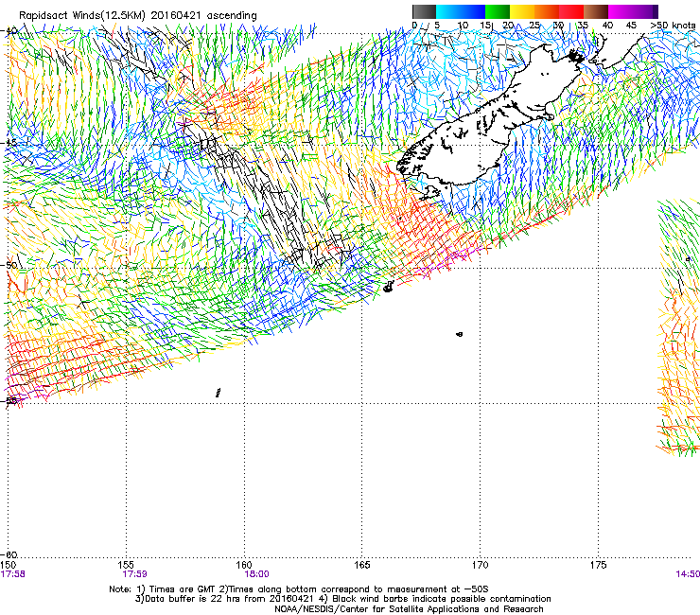The image size is (700, 615).
Task: Click the 'Data buffer is 22 hrs' note line
Action: [342, 599]
